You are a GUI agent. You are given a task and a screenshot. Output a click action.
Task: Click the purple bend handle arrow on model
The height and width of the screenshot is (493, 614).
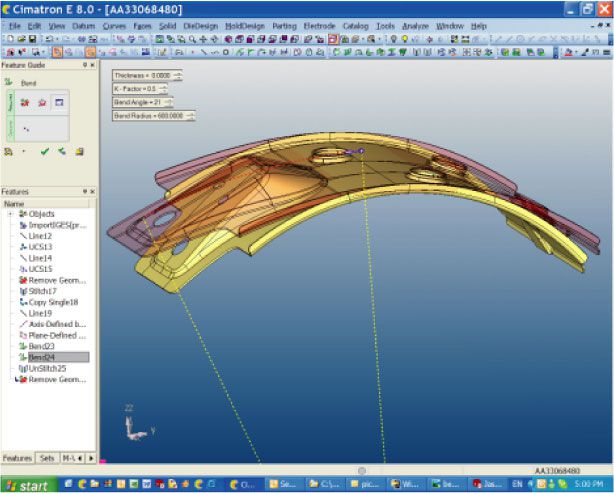[356, 151]
